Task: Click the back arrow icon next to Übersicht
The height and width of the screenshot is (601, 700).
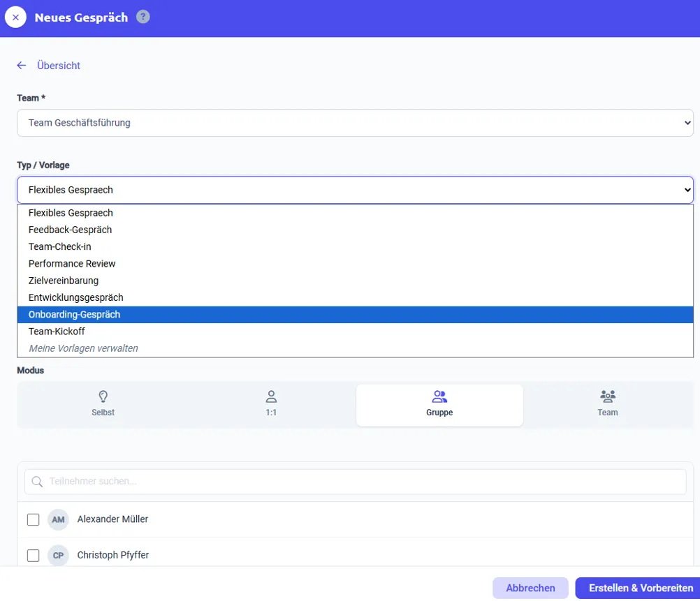Action: pyautogui.click(x=22, y=66)
